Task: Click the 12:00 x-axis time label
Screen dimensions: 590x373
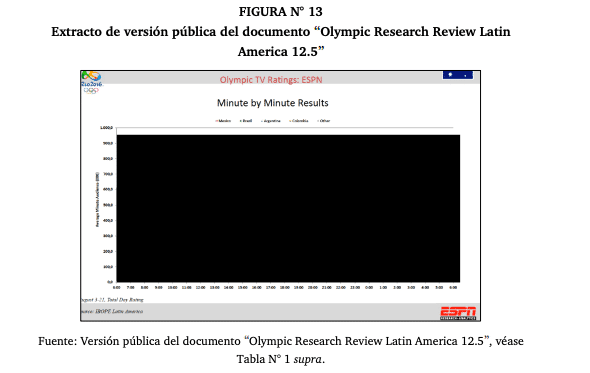Action: click(x=201, y=288)
